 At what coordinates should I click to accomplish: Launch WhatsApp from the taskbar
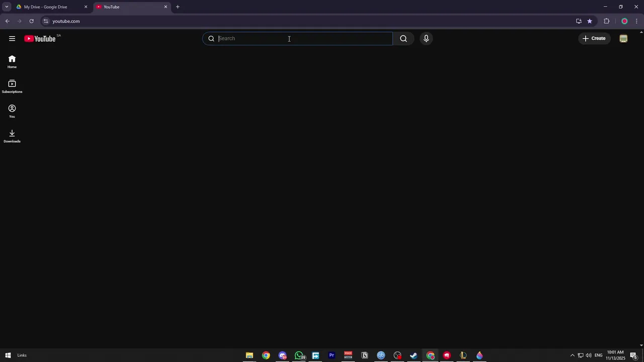click(x=299, y=355)
